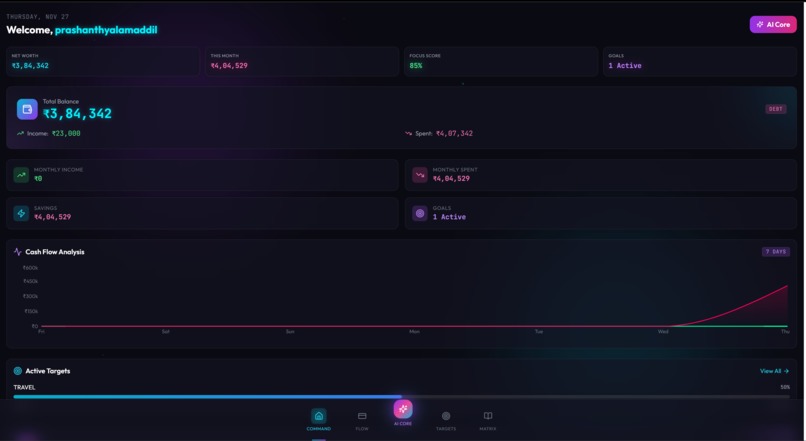The height and width of the screenshot is (441, 806).
Task: Click the Cash Flow Analysis pulse icon
Action: coord(17,252)
